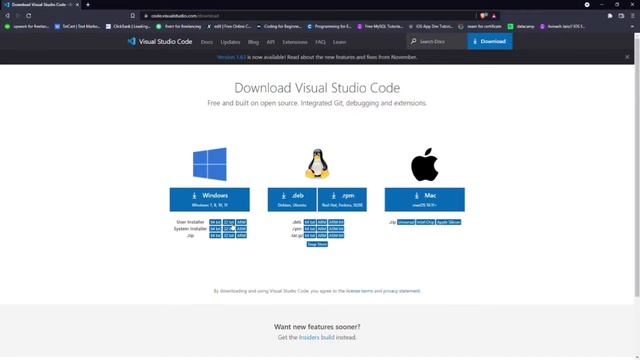Click the search magnifier icon in Search Docs
This screenshot has height=360, width=640.
point(413,41)
